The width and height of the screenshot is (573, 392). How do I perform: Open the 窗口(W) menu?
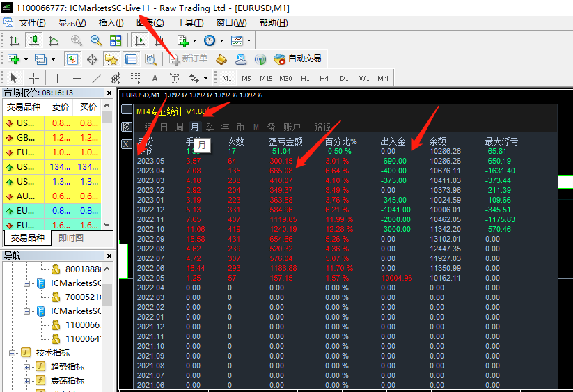tap(231, 23)
